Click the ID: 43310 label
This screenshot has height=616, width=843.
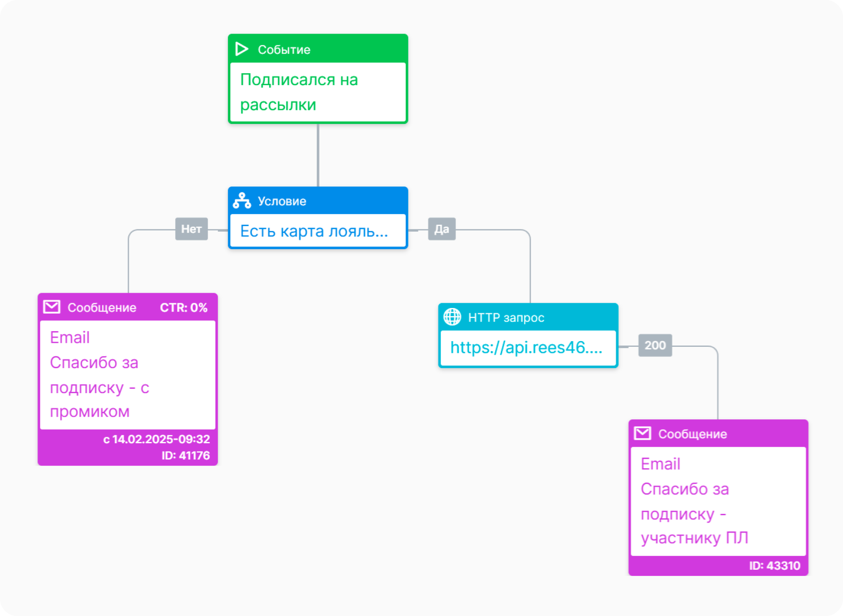coord(774,565)
